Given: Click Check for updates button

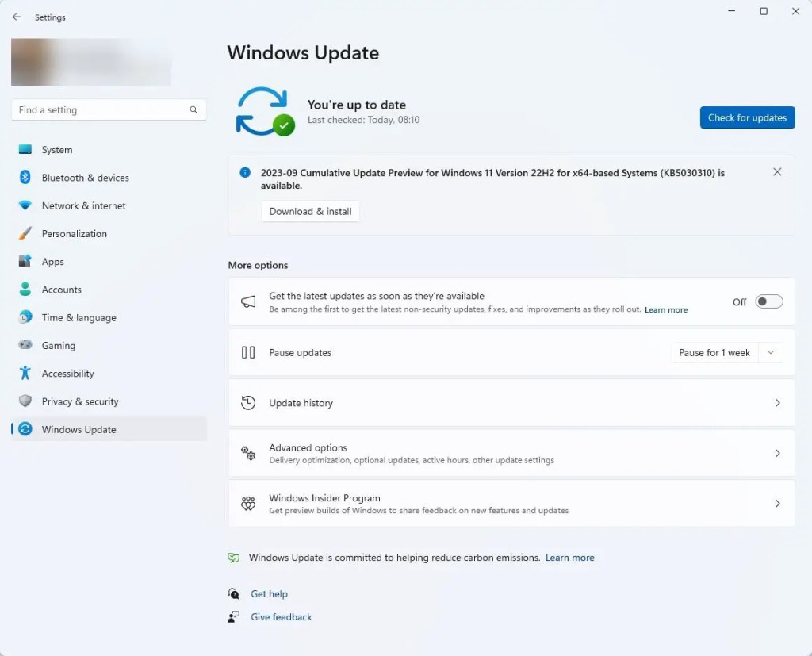Looking at the screenshot, I should (x=747, y=117).
